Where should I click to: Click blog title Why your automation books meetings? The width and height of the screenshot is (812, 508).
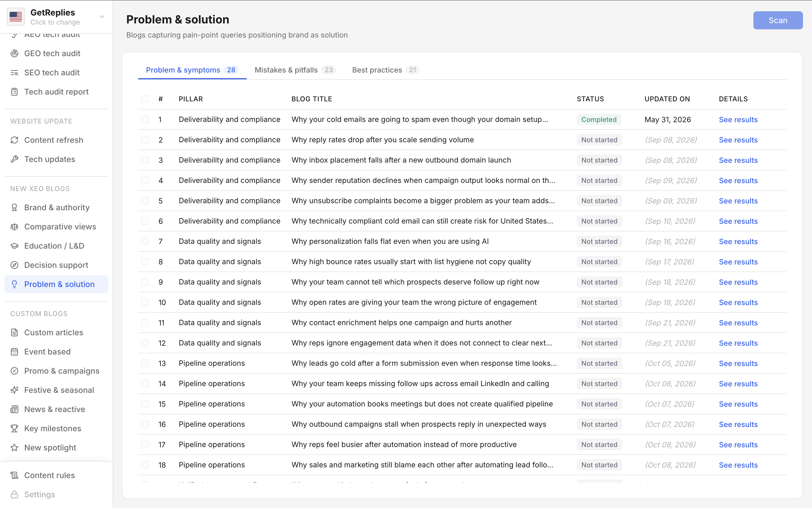click(x=422, y=404)
